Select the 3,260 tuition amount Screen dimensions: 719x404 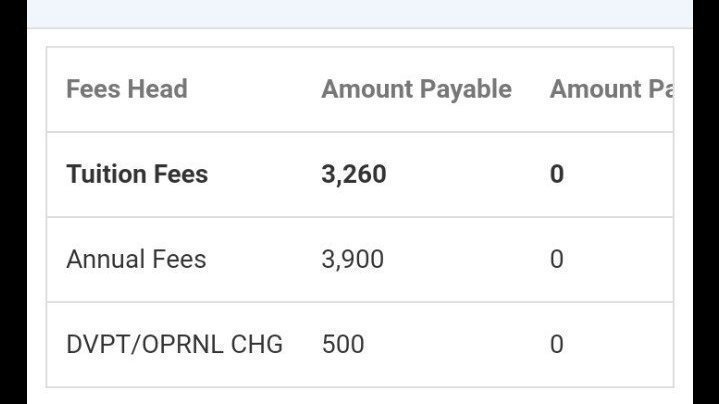(354, 174)
